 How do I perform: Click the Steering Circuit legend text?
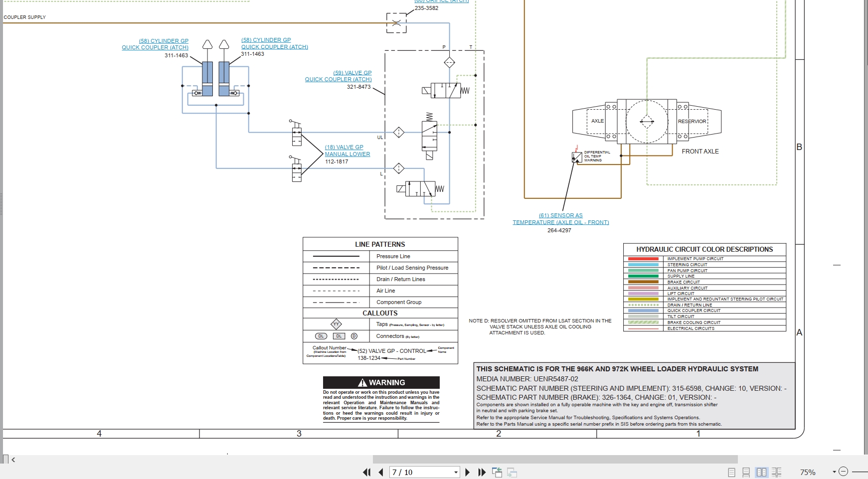point(687,265)
